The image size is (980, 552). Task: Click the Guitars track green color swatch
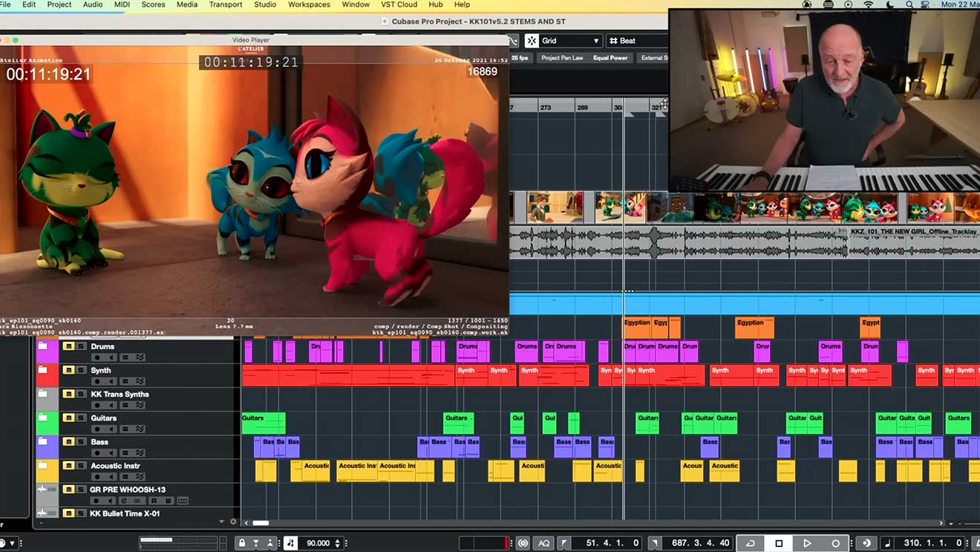pos(48,423)
